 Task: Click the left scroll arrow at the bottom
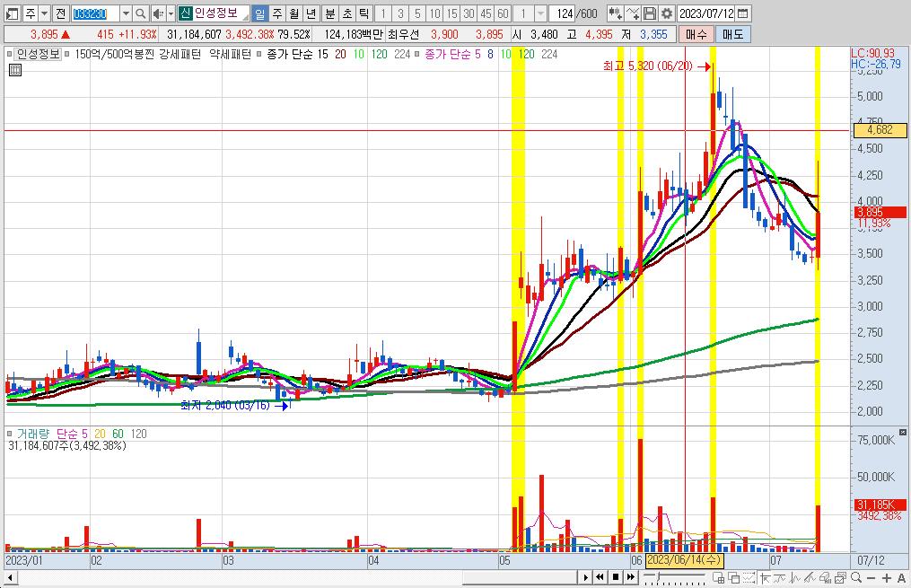click(10, 577)
